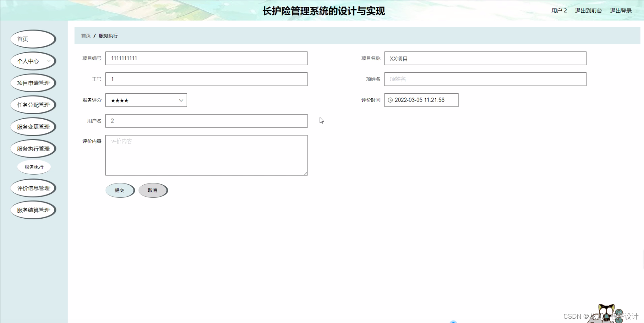Open the 服务评分 dropdown arrow
Viewport: 644px width, 323px height.
pyautogui.click(x=181, y=100)
